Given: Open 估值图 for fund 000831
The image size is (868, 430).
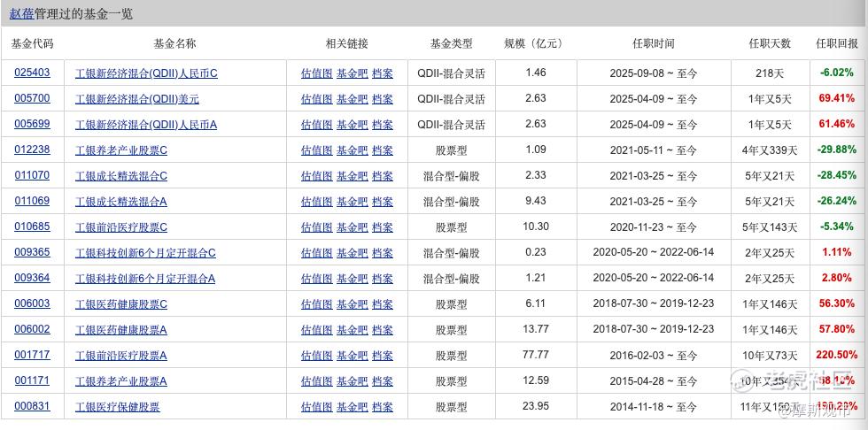Looking at the screenshot, I should click(x=317, y=407).
